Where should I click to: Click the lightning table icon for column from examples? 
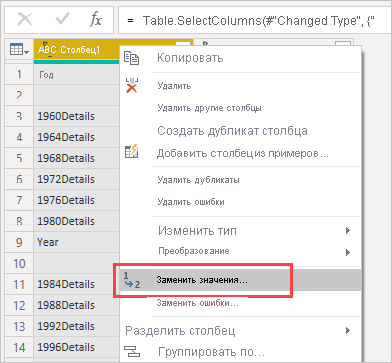(x=131, y=152)
